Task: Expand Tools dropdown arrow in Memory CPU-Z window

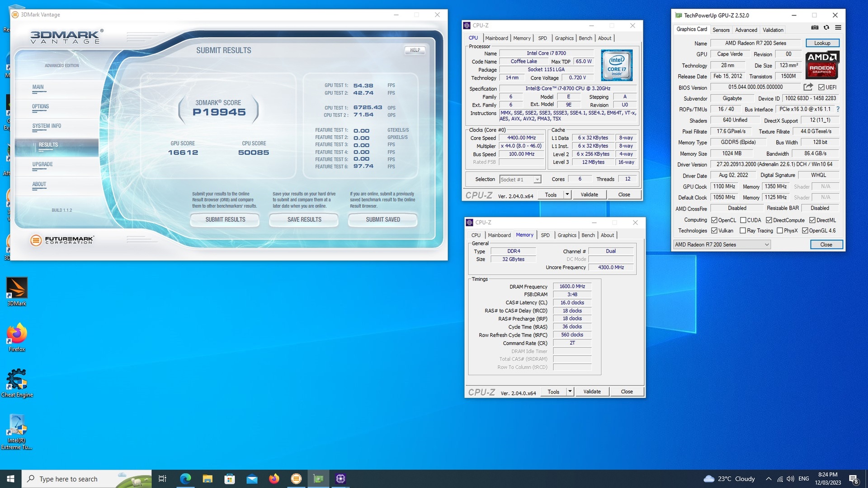Action: tap(570, 392)
